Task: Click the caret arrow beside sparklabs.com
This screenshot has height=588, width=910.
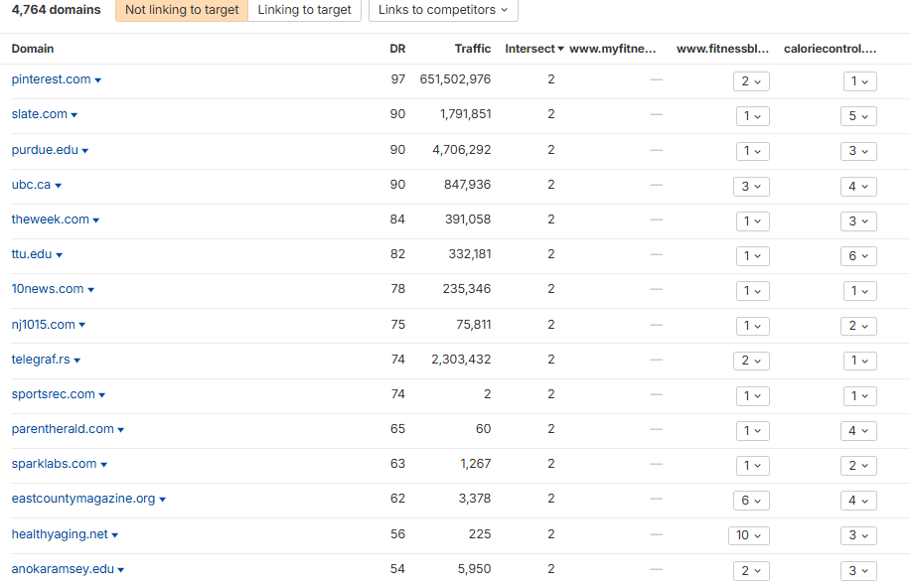Action: [104, 465]
